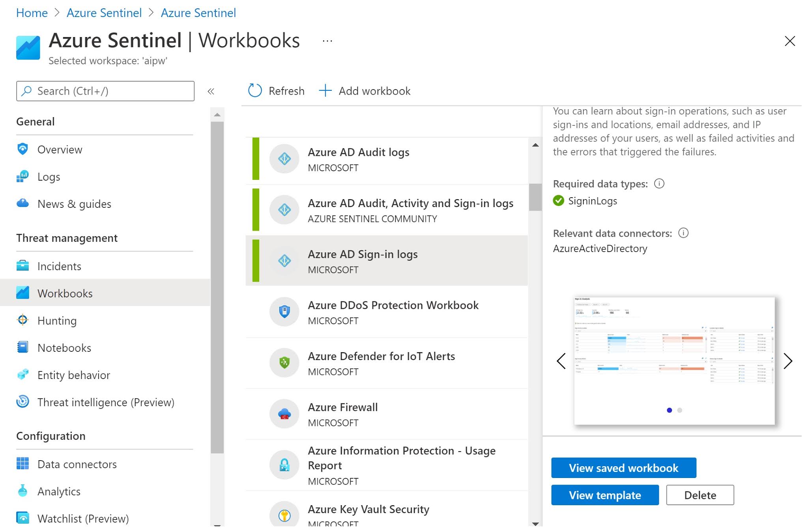808x532 pixels.
Task: Show next preview using the right chevron
Action: [x=788, y=360]
